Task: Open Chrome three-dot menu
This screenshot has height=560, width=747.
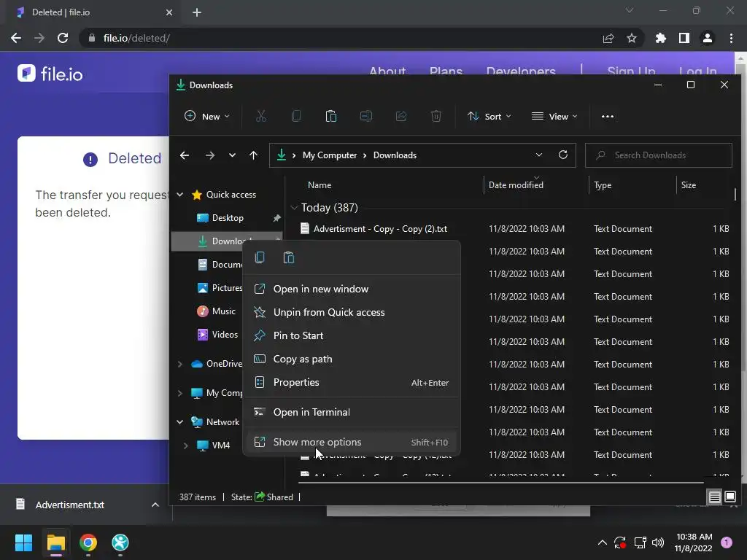Action: (x=731, y=38)
